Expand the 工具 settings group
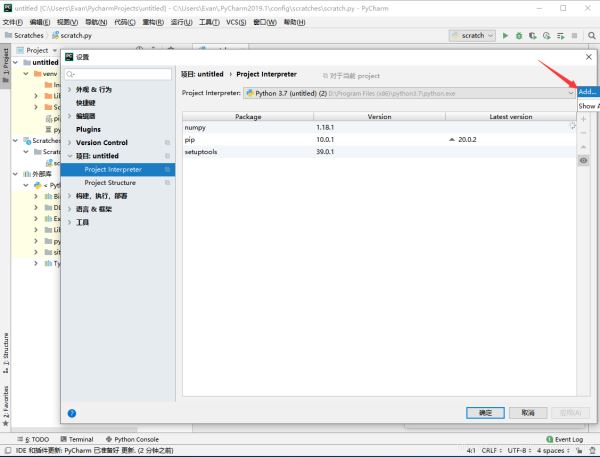 pyautogui.click(x=69, y=222)
